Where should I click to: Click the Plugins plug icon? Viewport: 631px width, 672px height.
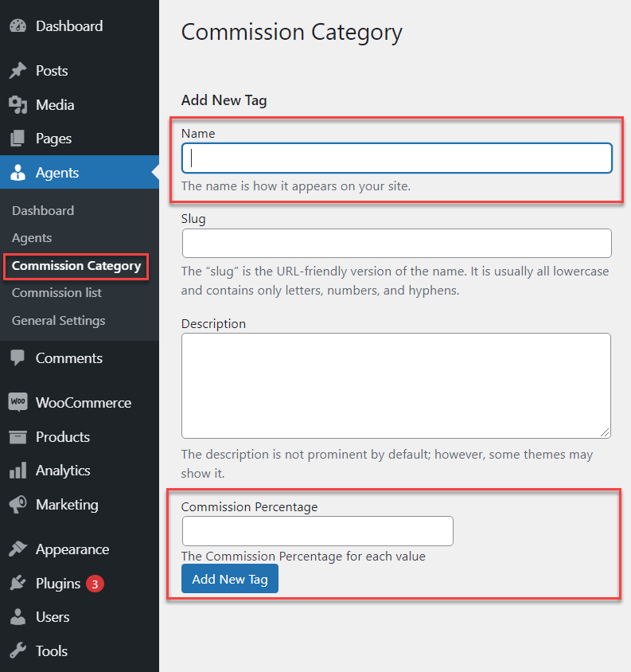click(x=18, y=584)
